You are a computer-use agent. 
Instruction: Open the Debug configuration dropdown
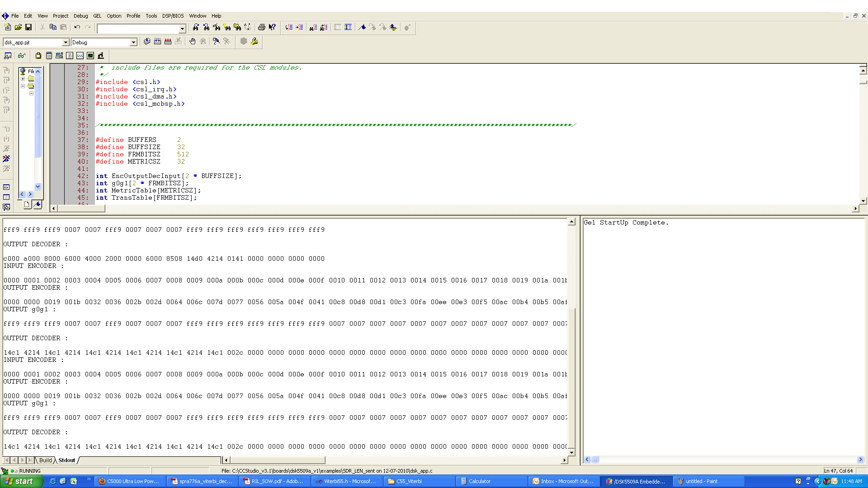pos(133,42)
